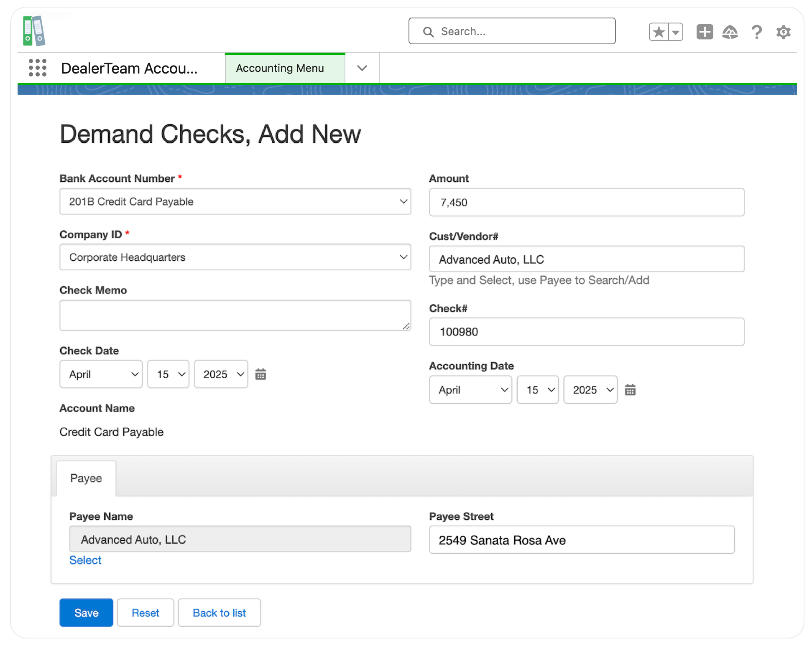Screen dimensions: 812x651
Task: Open the Check Date year dropdown
Action: click(x=221, y=374)
